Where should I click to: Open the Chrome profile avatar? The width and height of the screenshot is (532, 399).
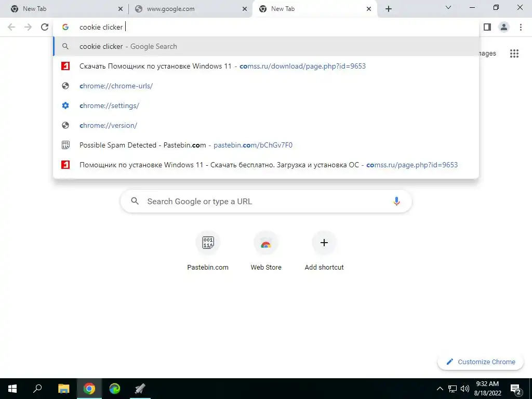pos(504,27)
